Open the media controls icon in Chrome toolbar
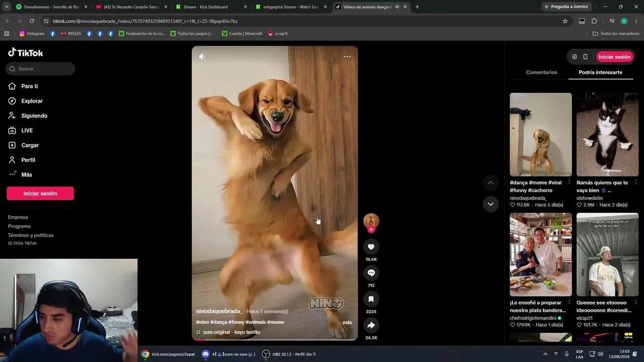This screenshot has width=644, height=362. [612, 21]
